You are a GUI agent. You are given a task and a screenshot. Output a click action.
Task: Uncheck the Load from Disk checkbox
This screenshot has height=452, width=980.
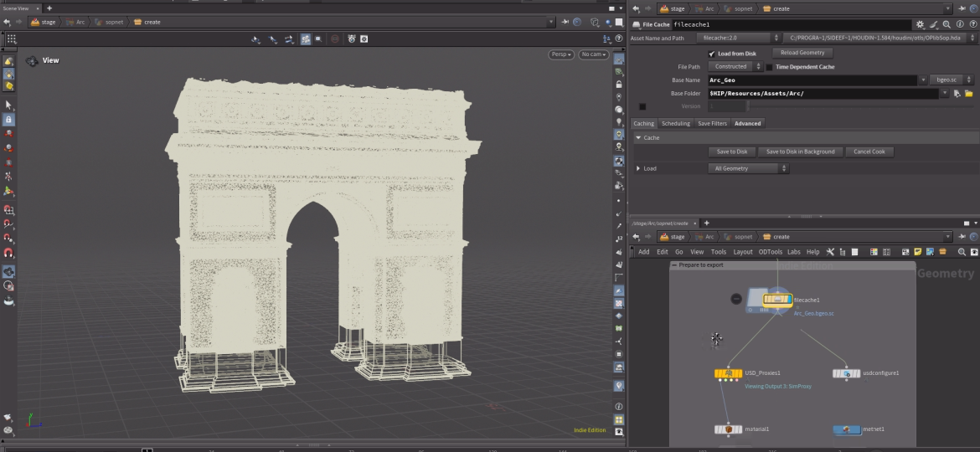pos(712,54)
